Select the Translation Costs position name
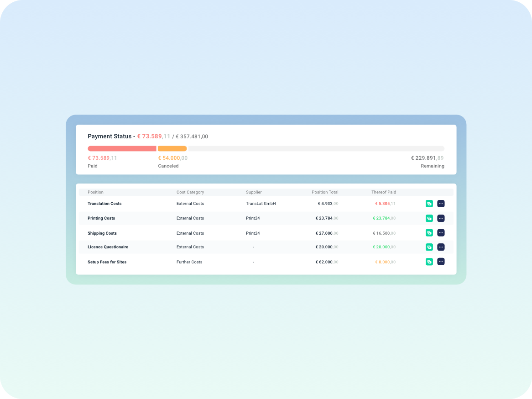This screenshot has height=399, width=532. pyautogui.click(x=104, y=204)
